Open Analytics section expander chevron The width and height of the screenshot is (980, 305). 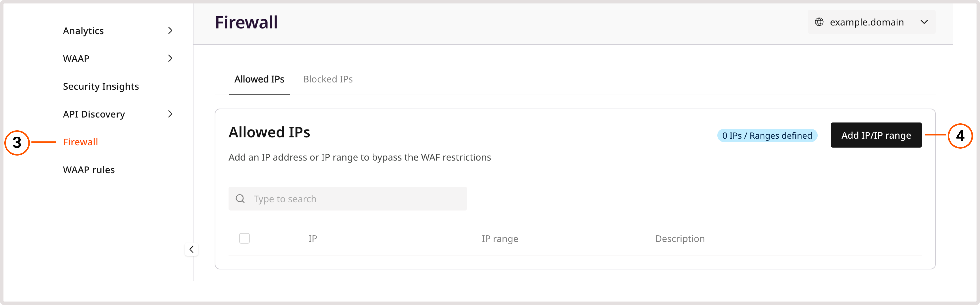170,30
